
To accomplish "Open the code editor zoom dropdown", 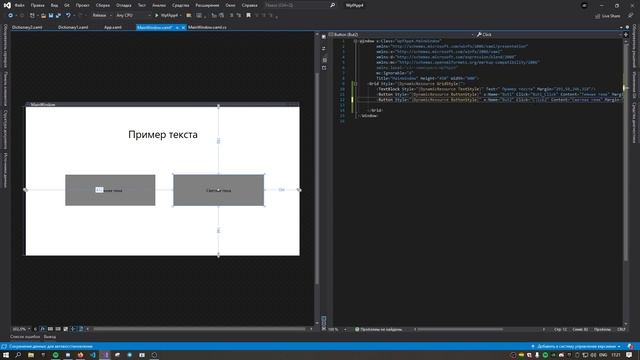I will (337, 329).
